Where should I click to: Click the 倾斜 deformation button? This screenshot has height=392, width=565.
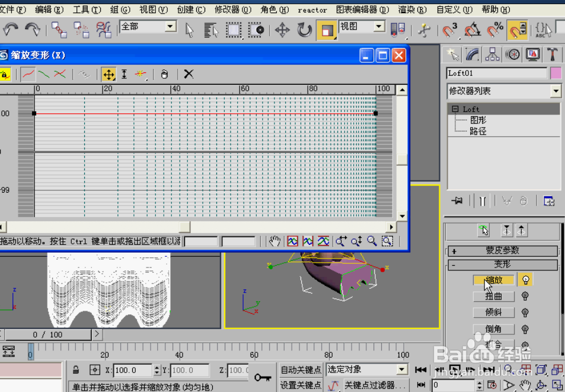[494, 312]
